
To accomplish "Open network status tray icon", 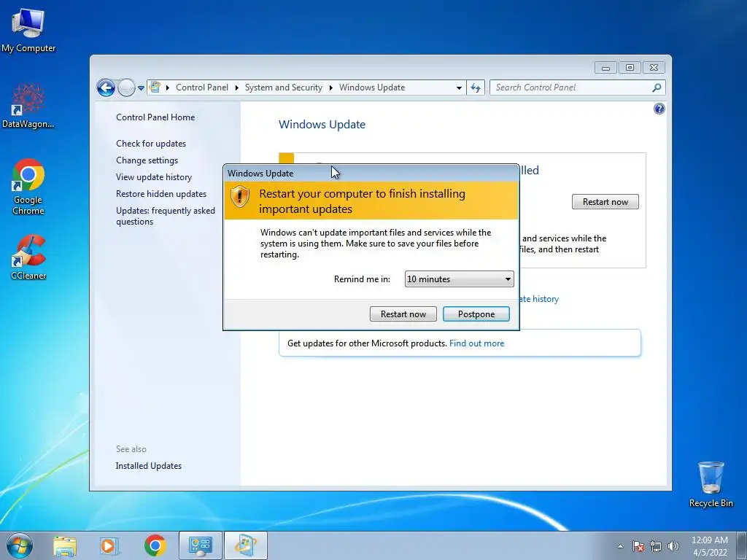I will pyautogui.click(x=656, y=546).
